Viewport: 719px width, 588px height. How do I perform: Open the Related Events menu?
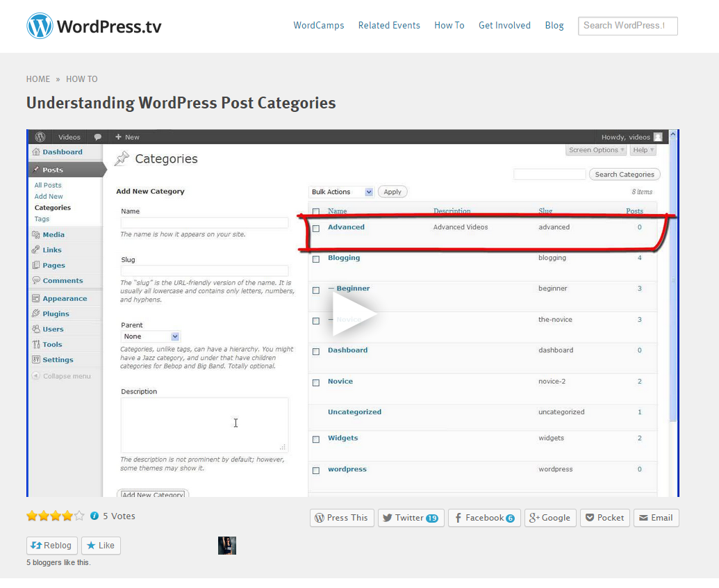point(389,25)
